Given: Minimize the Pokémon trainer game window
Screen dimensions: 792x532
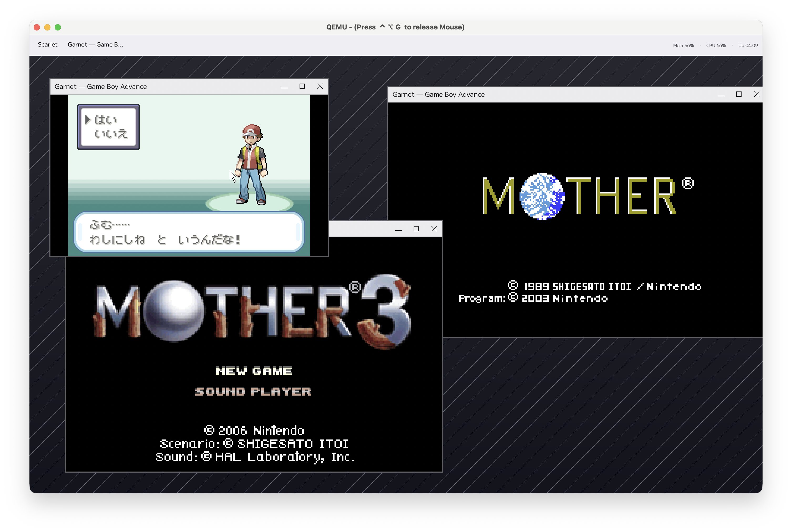Looking at the screenshot, I should point(285,86).
